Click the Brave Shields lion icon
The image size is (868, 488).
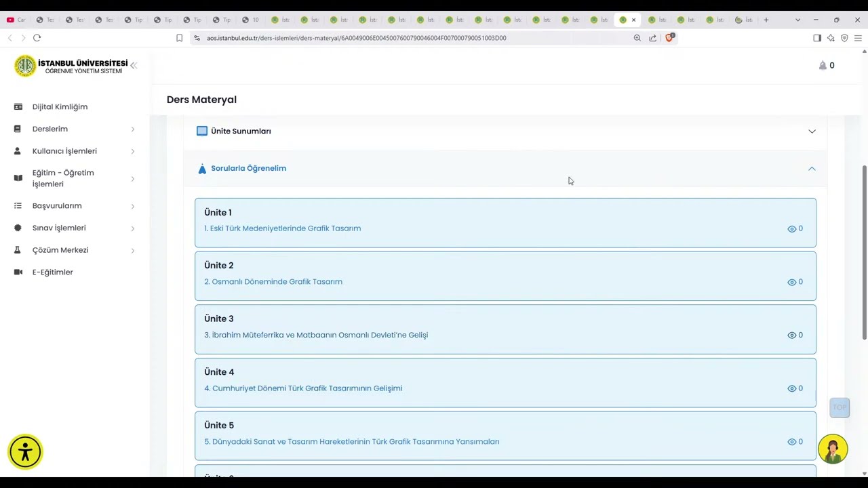[x=669, y=37]
